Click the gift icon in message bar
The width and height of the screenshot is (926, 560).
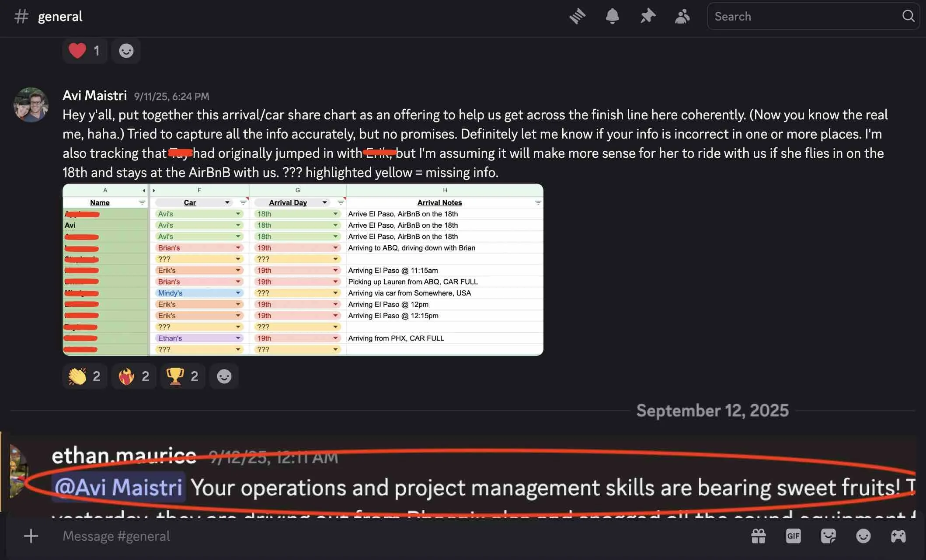pos(759,536)
